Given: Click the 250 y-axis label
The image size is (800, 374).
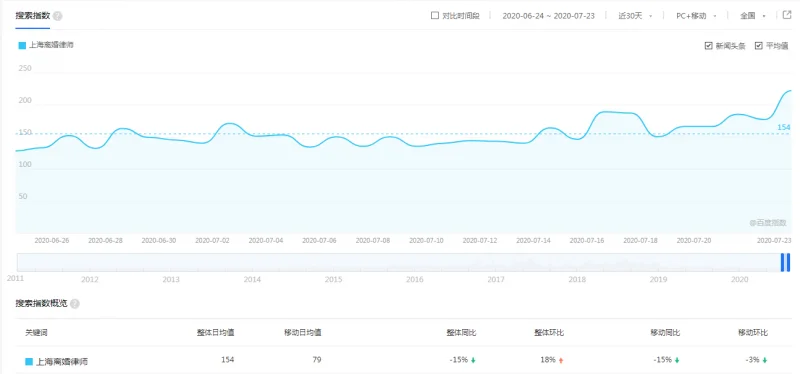Looking at the screenshot, I should [25, 68].
